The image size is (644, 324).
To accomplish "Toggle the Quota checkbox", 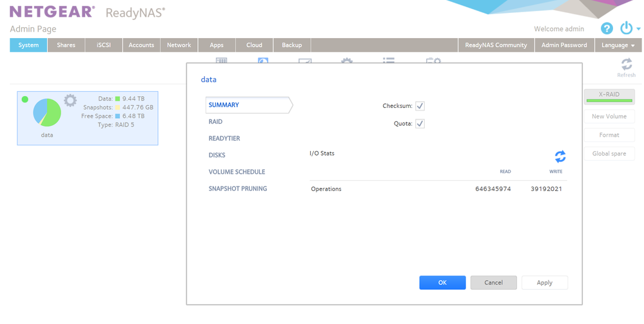I will (x=420, y=123).
